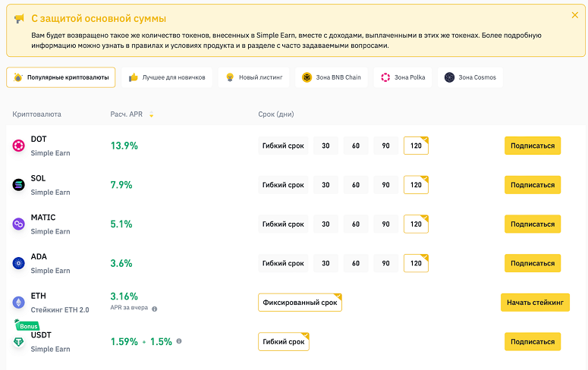Click the USDT coin icon
588x370 pixels.
coord(19,341)
